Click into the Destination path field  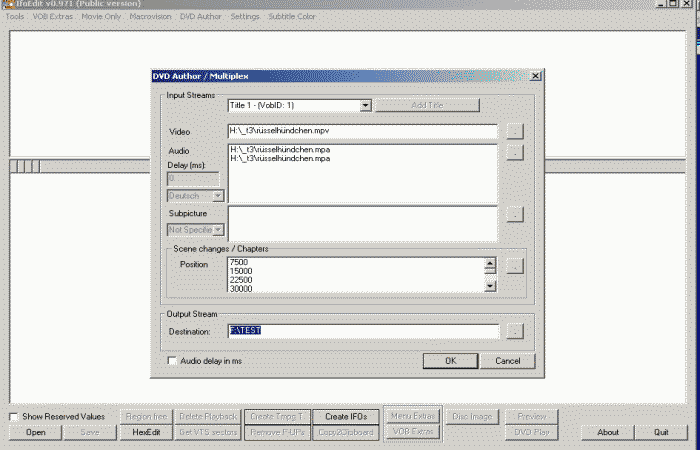coord(362,331)
